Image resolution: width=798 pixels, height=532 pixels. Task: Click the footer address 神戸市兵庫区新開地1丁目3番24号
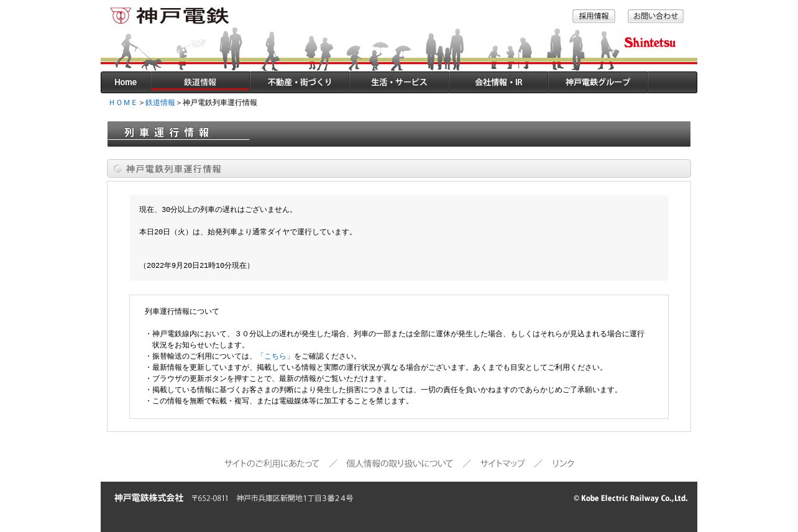(295, 498)
